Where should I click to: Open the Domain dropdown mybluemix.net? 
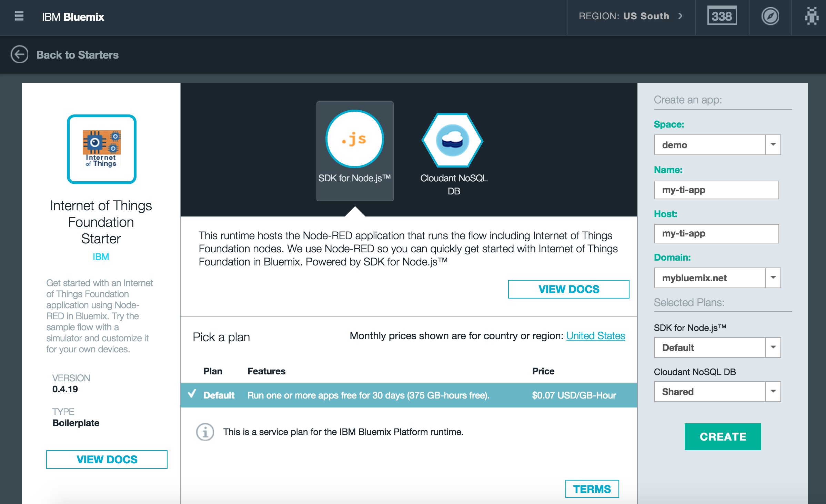pos(773,278)
